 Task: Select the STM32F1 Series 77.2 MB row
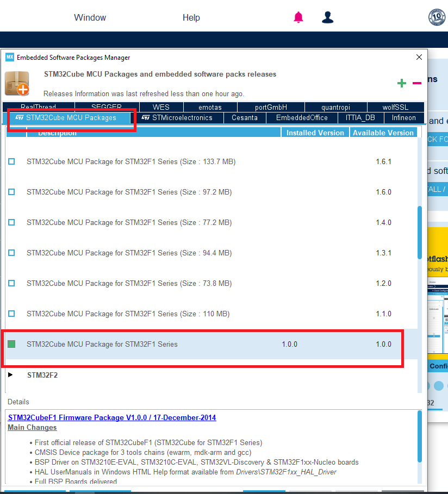pyautogui.click(x=211, y=222)
